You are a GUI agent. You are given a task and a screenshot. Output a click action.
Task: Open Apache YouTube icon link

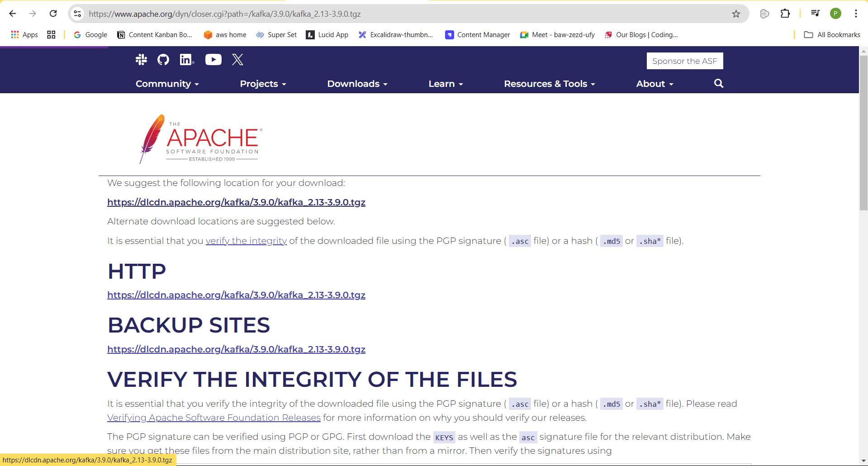pos(213,59)
